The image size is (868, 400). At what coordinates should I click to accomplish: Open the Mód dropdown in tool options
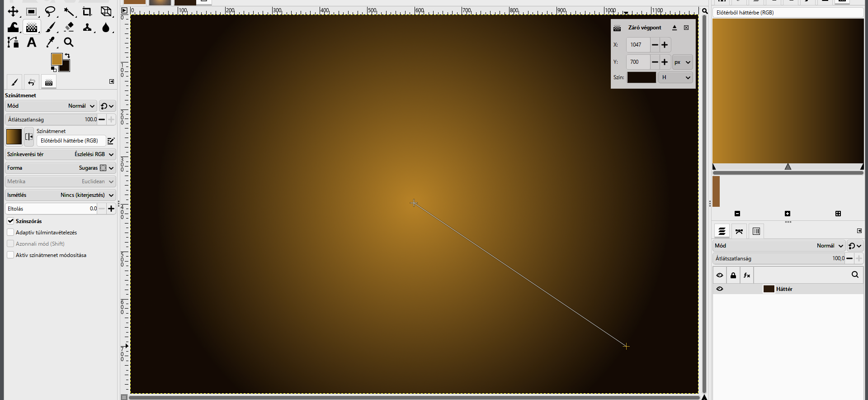[x=51, y=106]
